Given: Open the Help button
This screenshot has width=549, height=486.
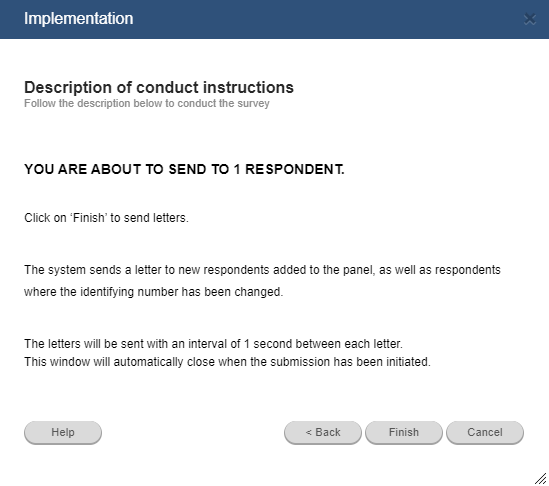Looking at the screenshot, I should (63, 432).
